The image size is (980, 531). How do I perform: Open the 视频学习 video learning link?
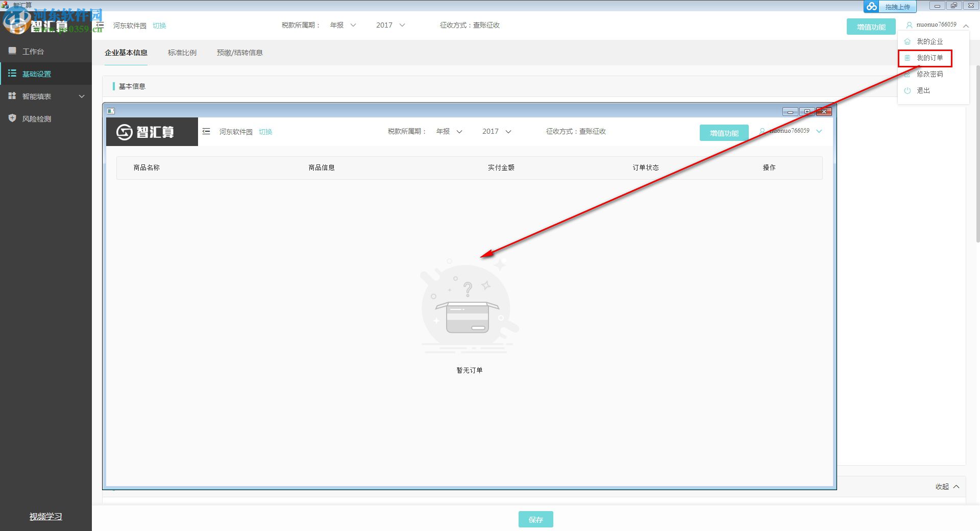click(x=45, y=516)
